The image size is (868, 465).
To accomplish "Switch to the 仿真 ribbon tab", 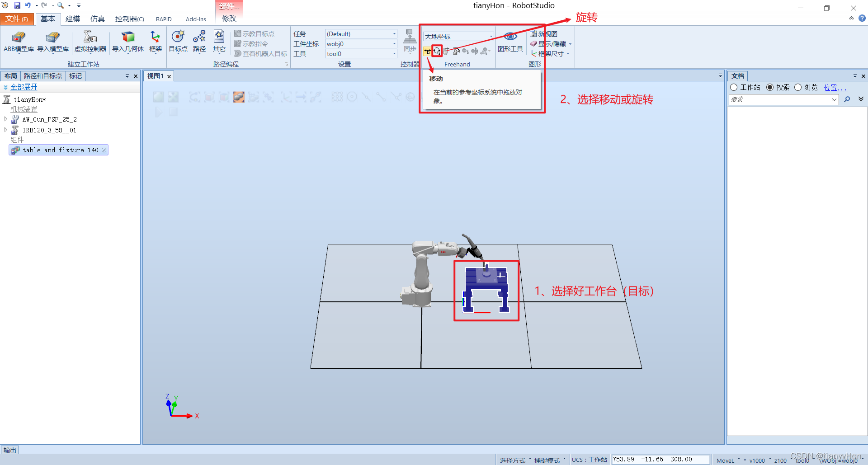I will (x=97, y=19).
